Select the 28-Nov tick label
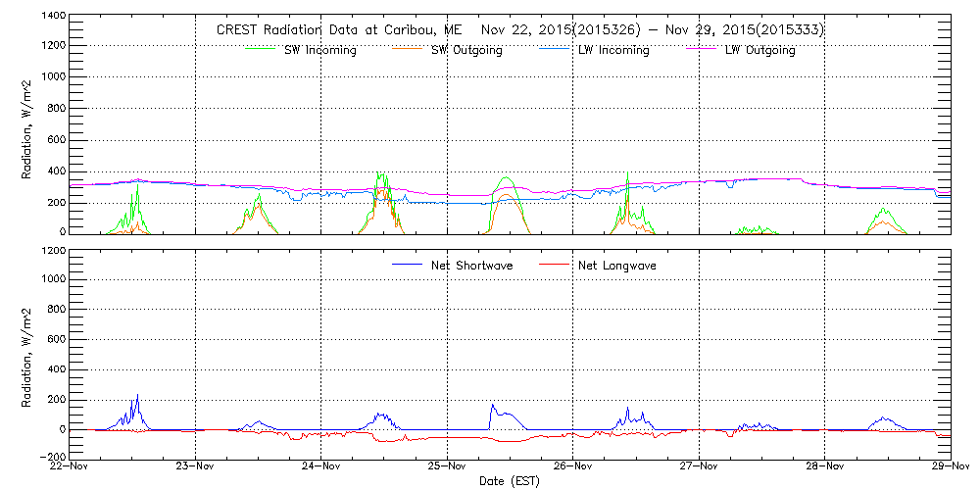The image size is (980, 490). tap(824, 466)
